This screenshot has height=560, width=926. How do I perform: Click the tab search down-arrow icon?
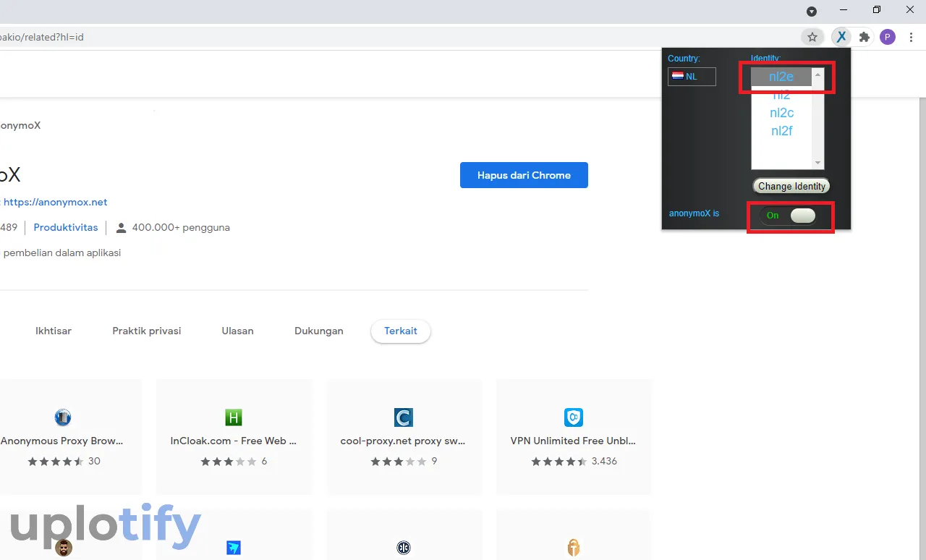click(x=812, y=11)
